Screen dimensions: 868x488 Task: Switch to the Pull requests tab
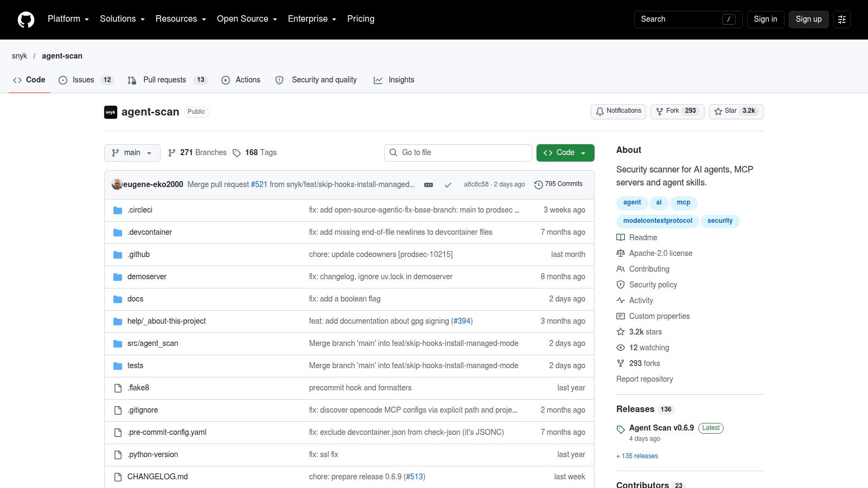click(x=167, y=80)
